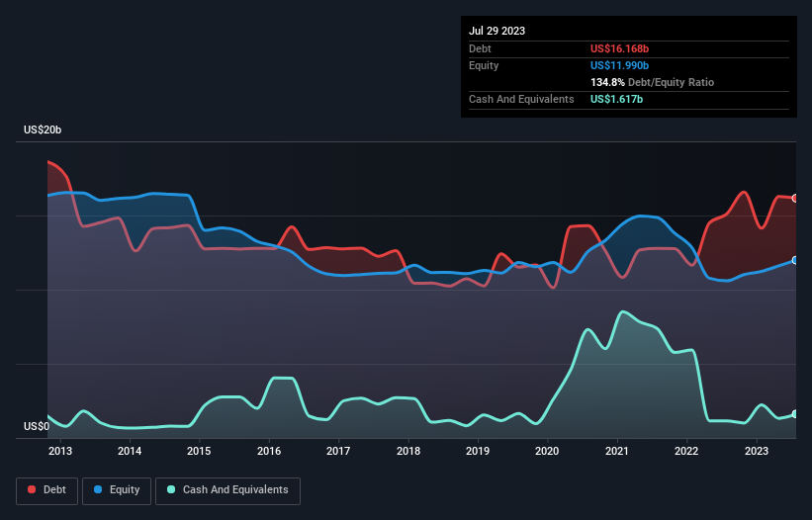Click the 2019 x-axis label

pos(478,451)
